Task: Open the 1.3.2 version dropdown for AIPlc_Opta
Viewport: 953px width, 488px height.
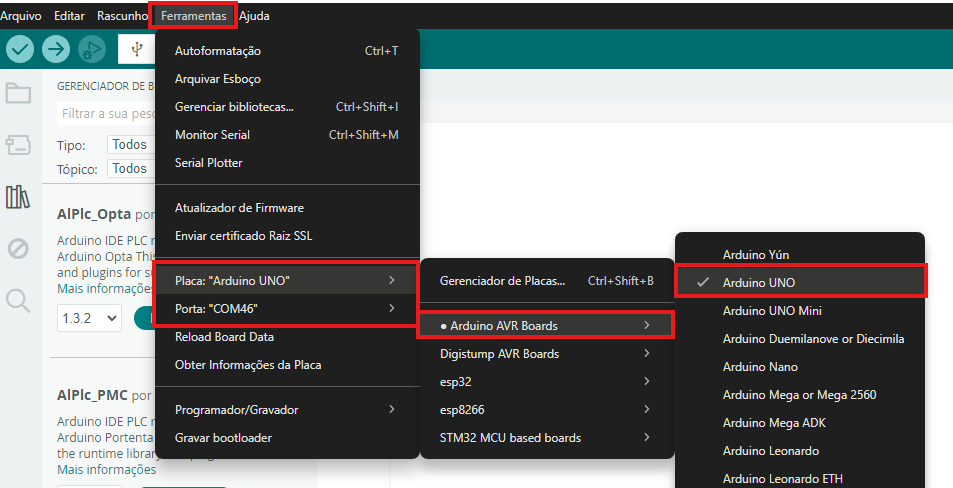Action: click(x=89, y=318)
